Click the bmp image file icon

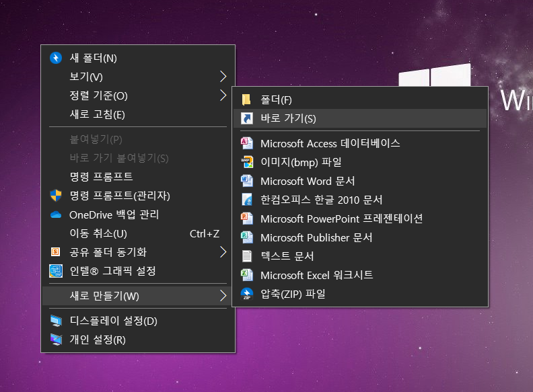click(x=247, y=162)
